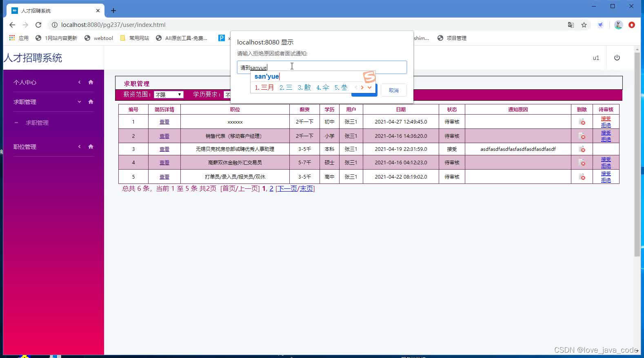Click 接受 link in row 1

point(606,119)
